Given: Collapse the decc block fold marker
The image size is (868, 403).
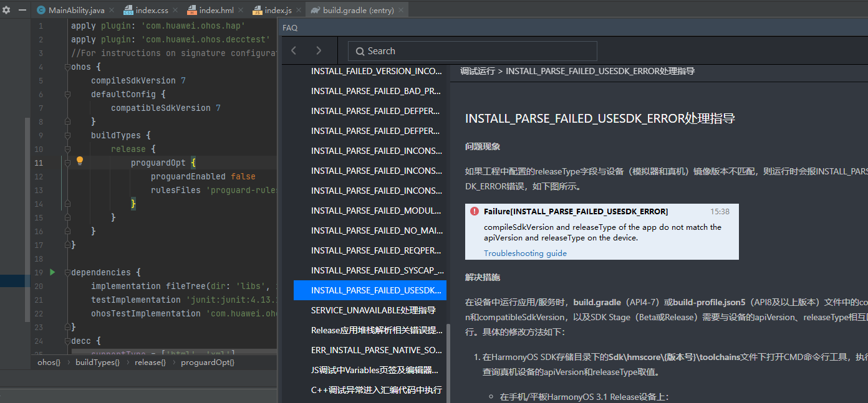Looking at the screenshot, I should (67, 341).
